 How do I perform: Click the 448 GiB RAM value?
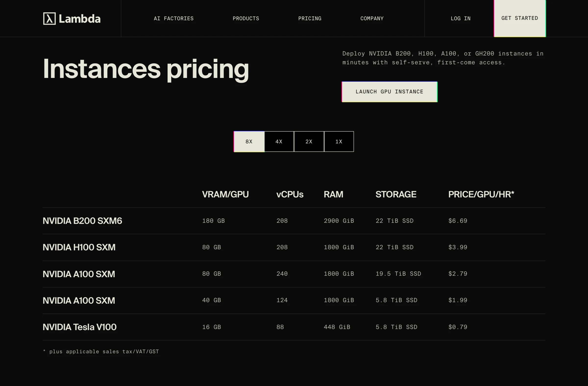pyautogui.click(x=337, y=327)
